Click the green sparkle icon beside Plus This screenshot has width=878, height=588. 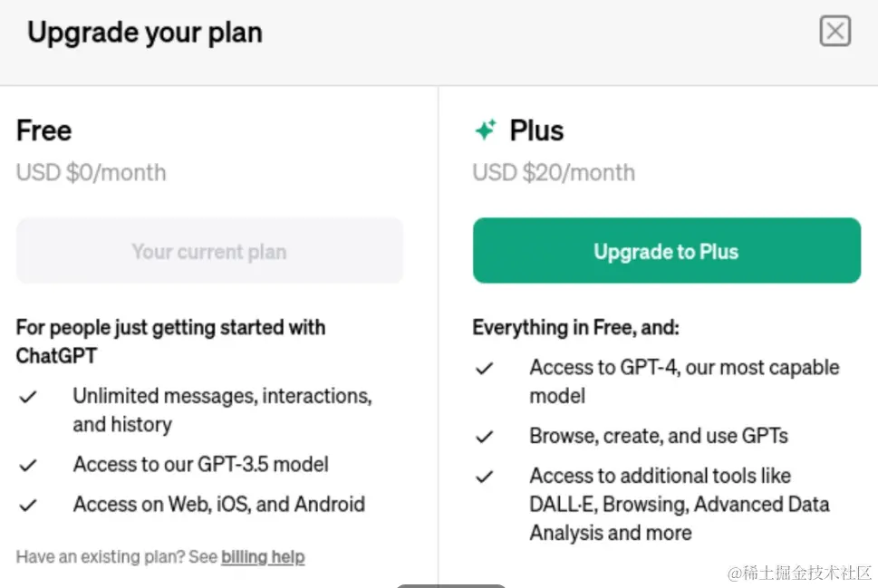[x=486, y=130]
